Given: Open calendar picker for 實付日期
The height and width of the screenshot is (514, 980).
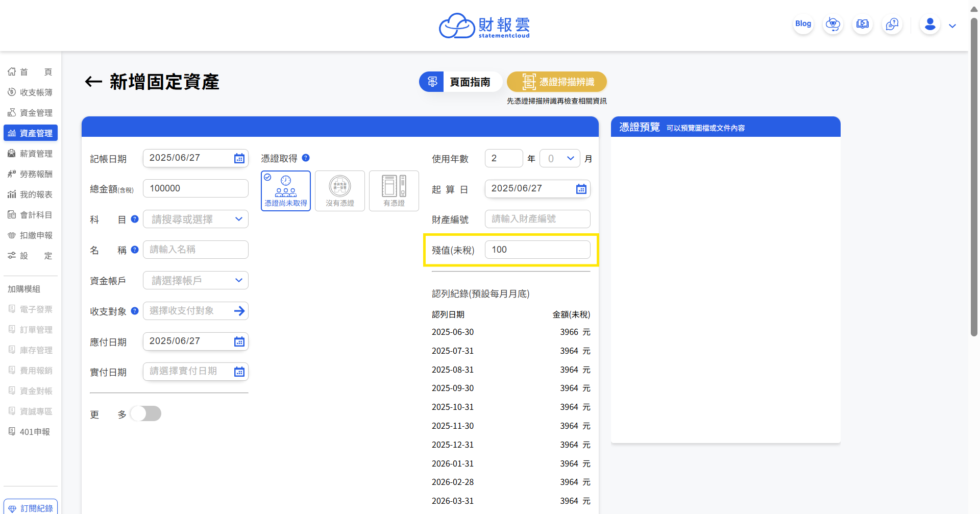Looking at the screenshot, I should 239,372.
